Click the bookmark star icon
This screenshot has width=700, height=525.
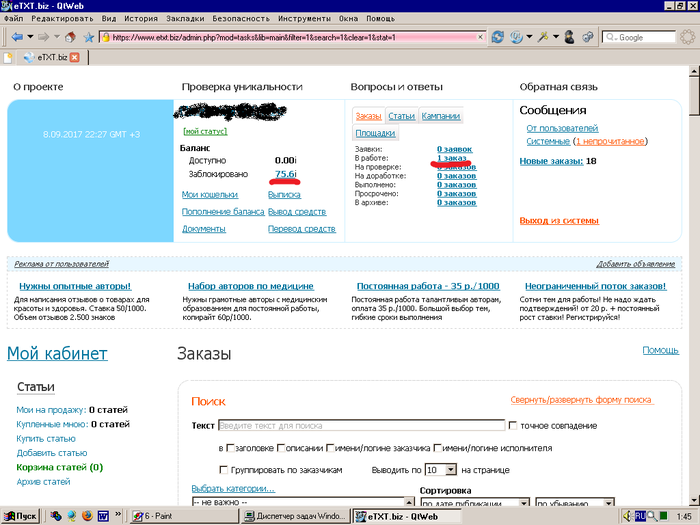click(88, 37)
